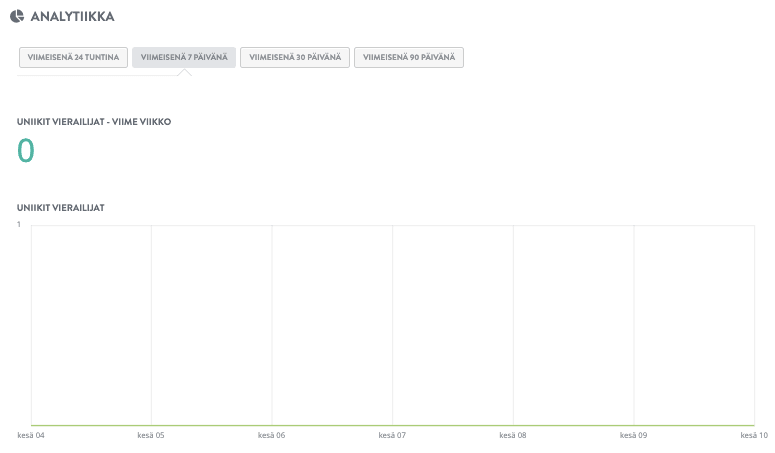Click the kesä 10 axis label
The image size is (775, 453).
[x=754, y=435]
